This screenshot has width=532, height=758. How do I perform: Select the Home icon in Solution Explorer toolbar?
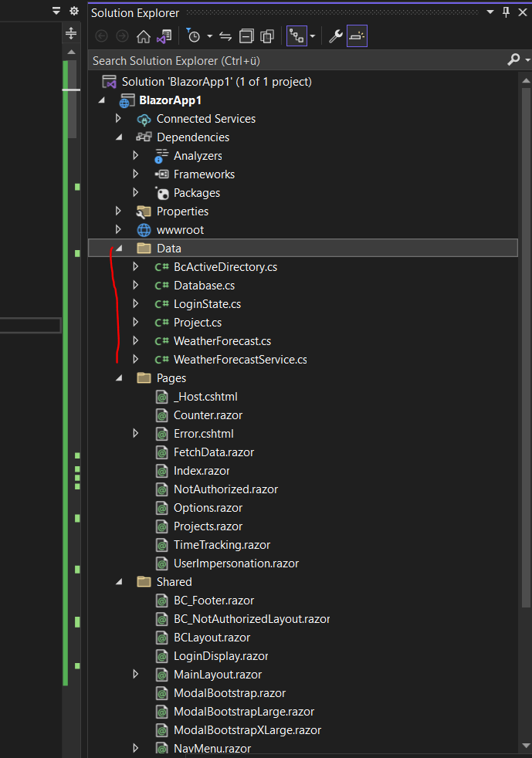144,36
